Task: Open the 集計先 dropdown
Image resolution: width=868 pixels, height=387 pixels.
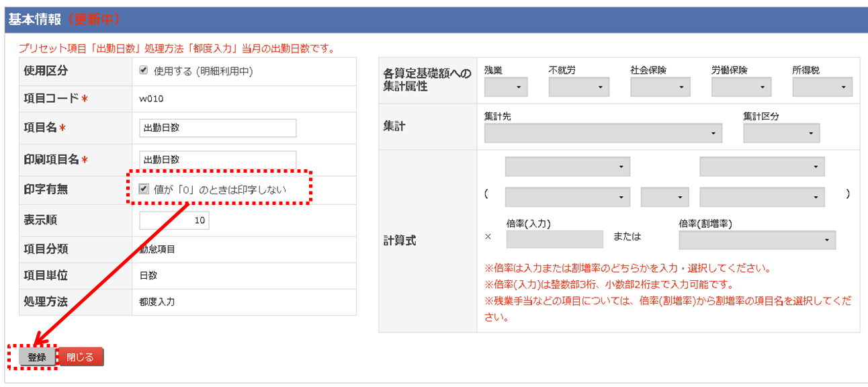Action: pyautogui.click(x=603, y=132)
